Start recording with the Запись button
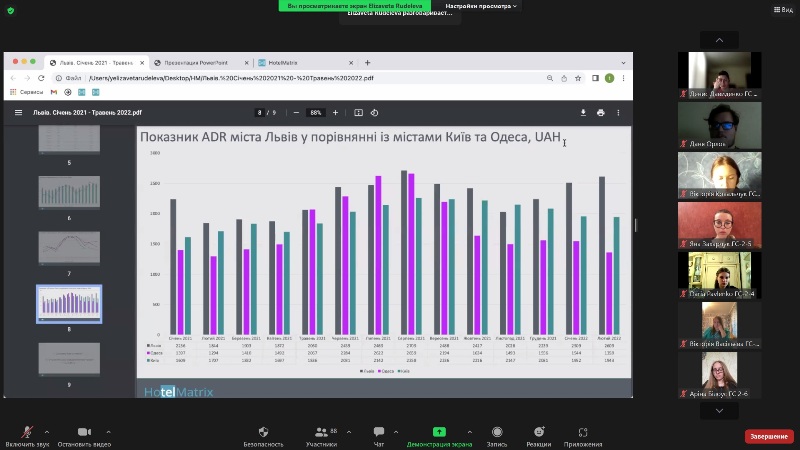800x450 pixels. coord(497,432)
